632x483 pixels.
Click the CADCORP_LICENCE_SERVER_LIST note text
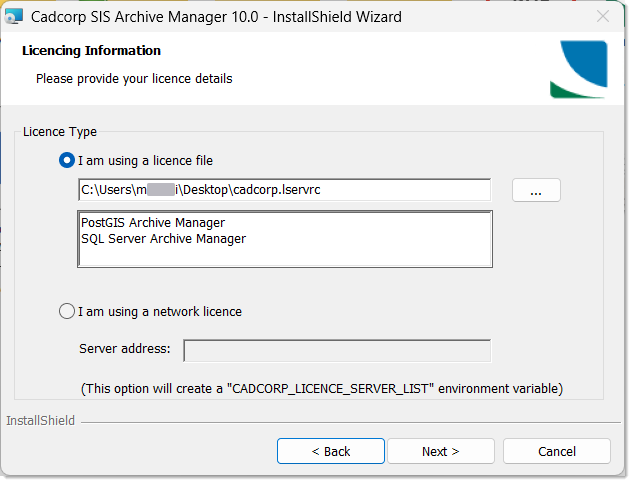point(321,387)
